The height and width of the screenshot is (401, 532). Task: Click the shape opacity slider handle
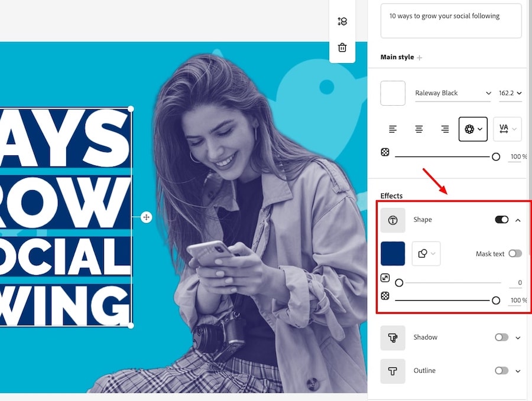pyautogui.click(x=496, y=301)
